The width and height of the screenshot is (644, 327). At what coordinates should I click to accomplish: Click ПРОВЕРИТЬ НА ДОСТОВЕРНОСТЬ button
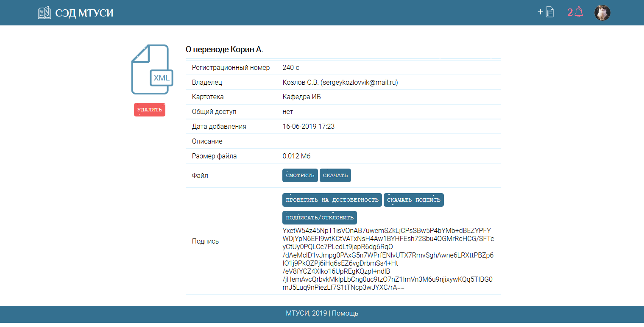click(332, 200)
